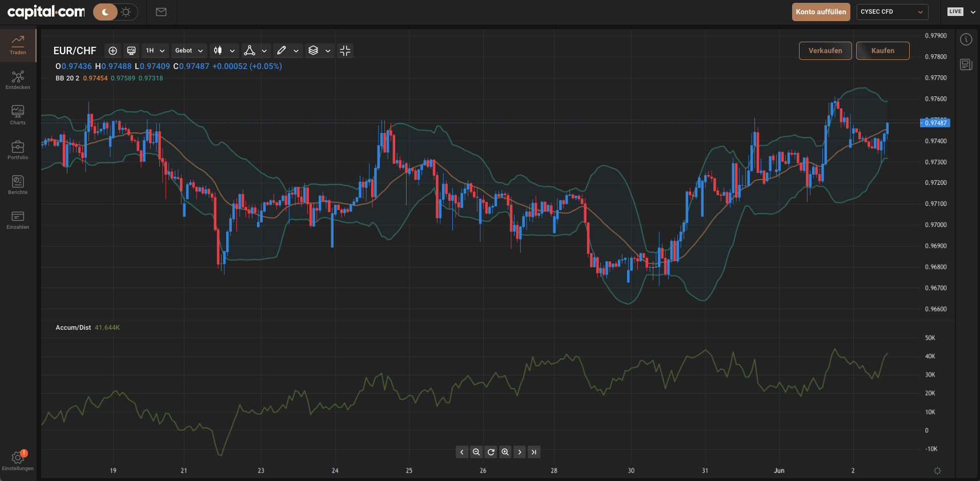Open the 1H timeframe dropdown
This screenshot has height=481, width=980.
[155, 51]
